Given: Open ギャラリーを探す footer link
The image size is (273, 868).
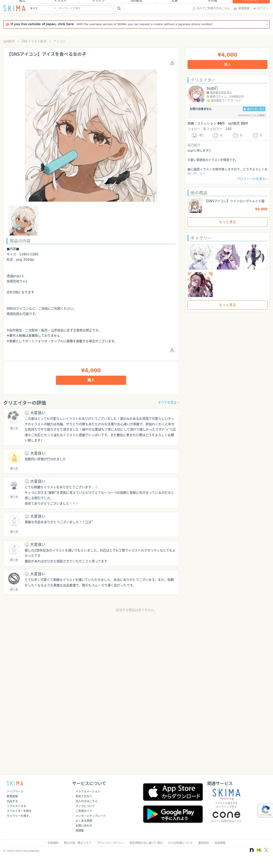Looking at the screenshot, I should point(18,816).
